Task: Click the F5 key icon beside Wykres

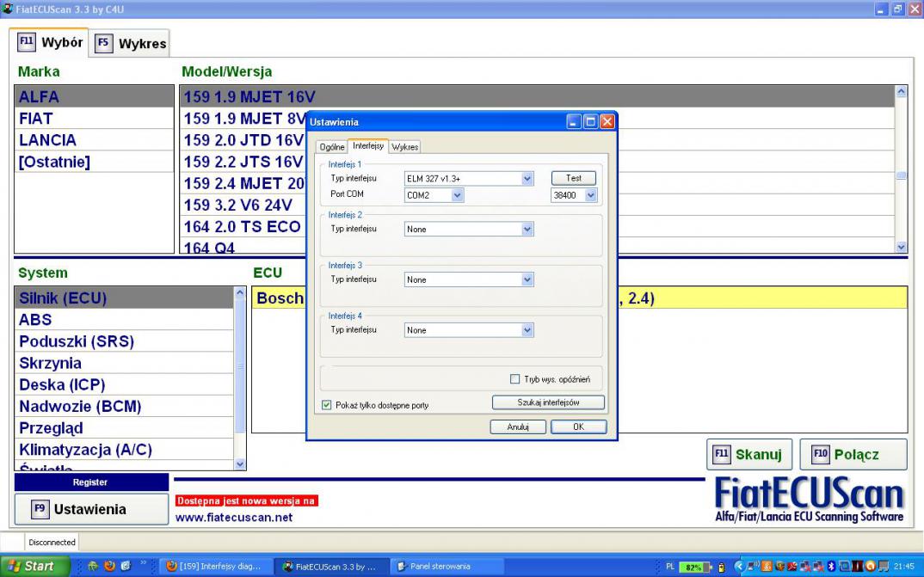Action: click(x=103, y=43)
